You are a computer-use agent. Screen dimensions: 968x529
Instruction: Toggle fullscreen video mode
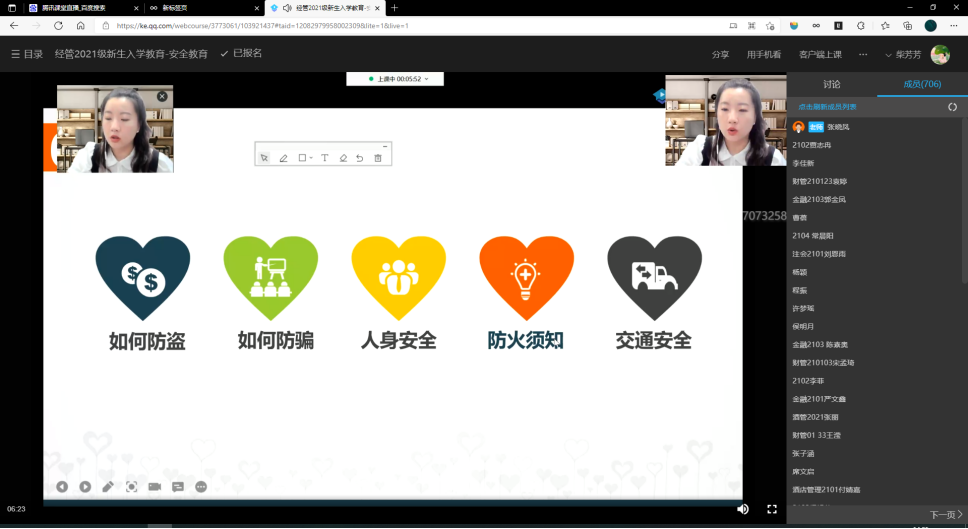point(772,509)
